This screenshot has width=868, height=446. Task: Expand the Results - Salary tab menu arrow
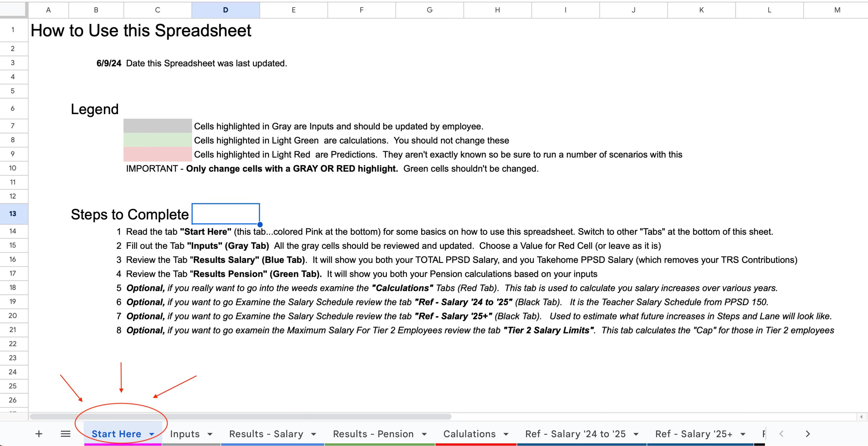tap(313, 434)
